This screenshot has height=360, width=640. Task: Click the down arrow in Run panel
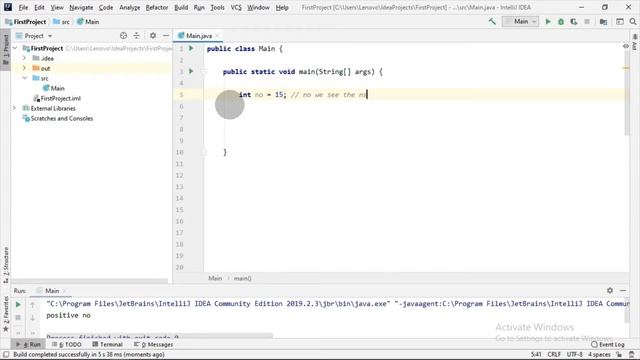33,317
